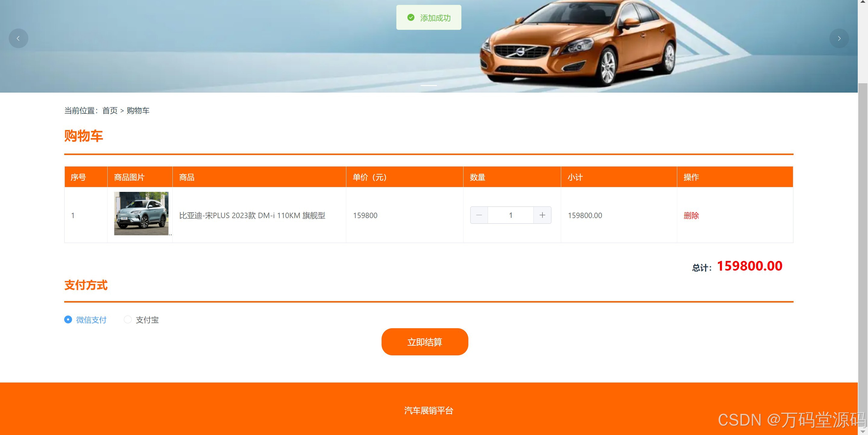Click the 单价（元） column header
The image size is (868, 435).
coord(370,177)
